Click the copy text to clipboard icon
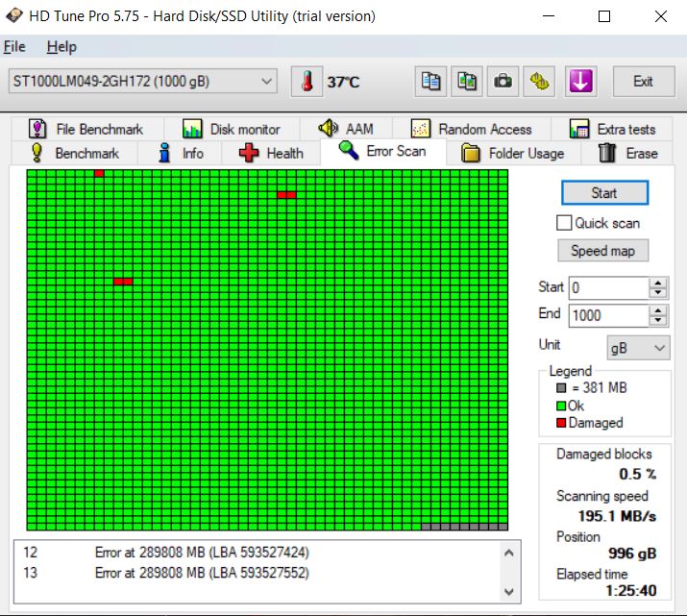 [x=431, y=82]
